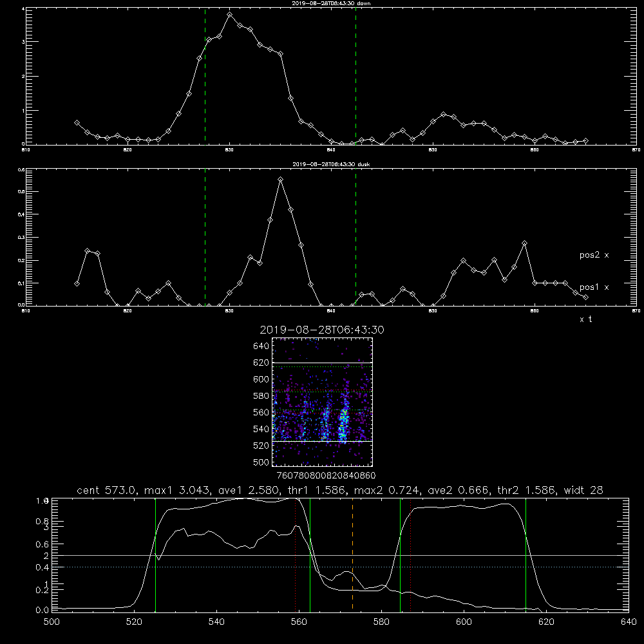644x644 pixels.
Task: Click x-axis tick label 540 on bottom plot
Action: tap(216, 622)
